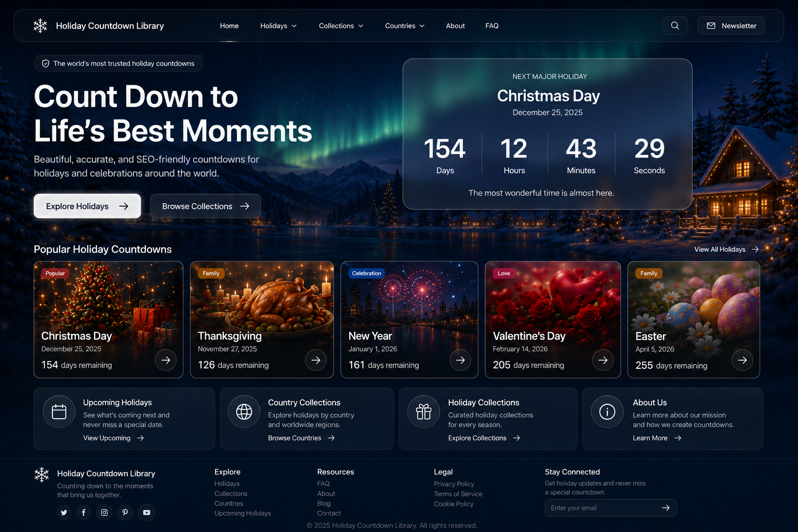
Task: Click the Twitter icon in footer
Action: coord(64,513)
